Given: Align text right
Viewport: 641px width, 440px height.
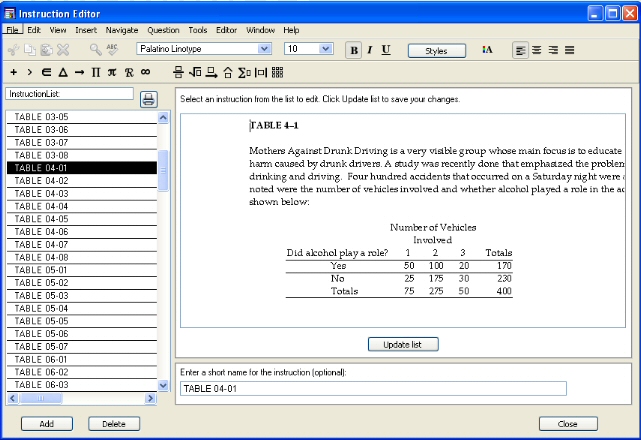Looking at the screenshot, I should click(553, 50).
